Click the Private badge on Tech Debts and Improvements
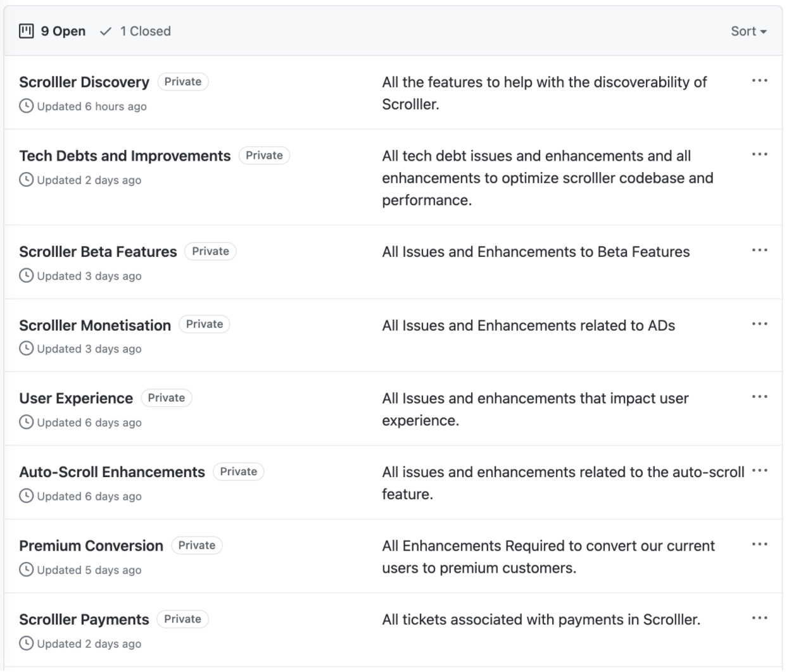This screenshot has width=789, height=672. point(264,156)
